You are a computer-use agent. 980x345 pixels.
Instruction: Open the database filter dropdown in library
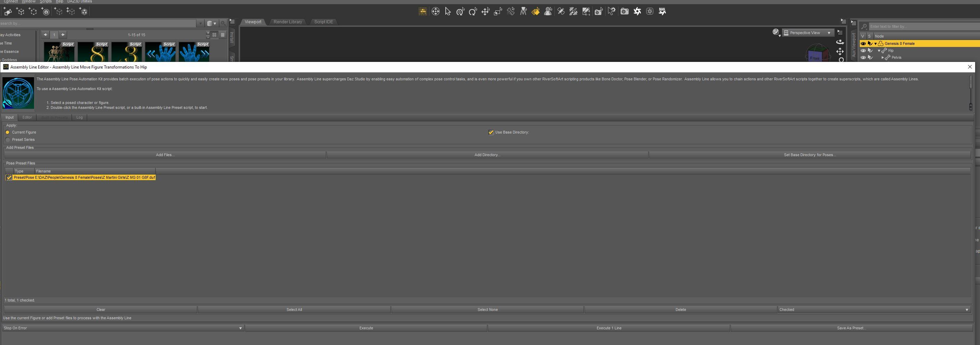click(x=212, y=23)
